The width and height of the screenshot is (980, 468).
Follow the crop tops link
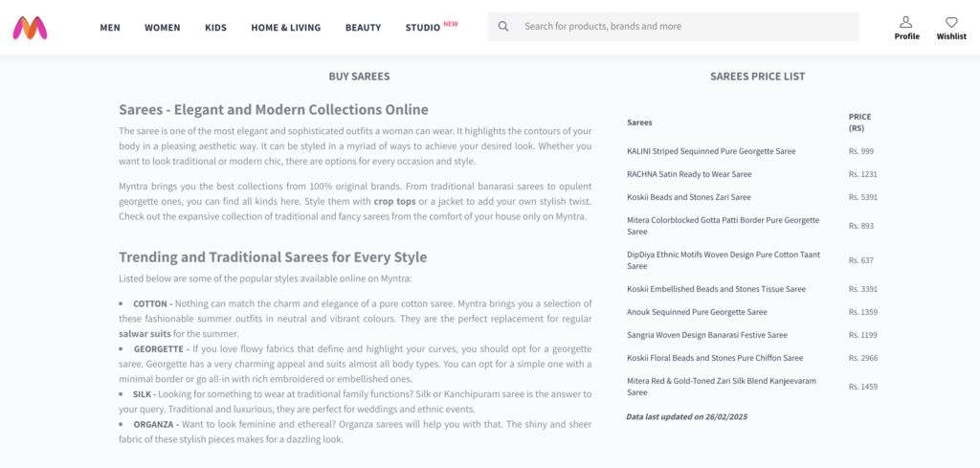395,202
